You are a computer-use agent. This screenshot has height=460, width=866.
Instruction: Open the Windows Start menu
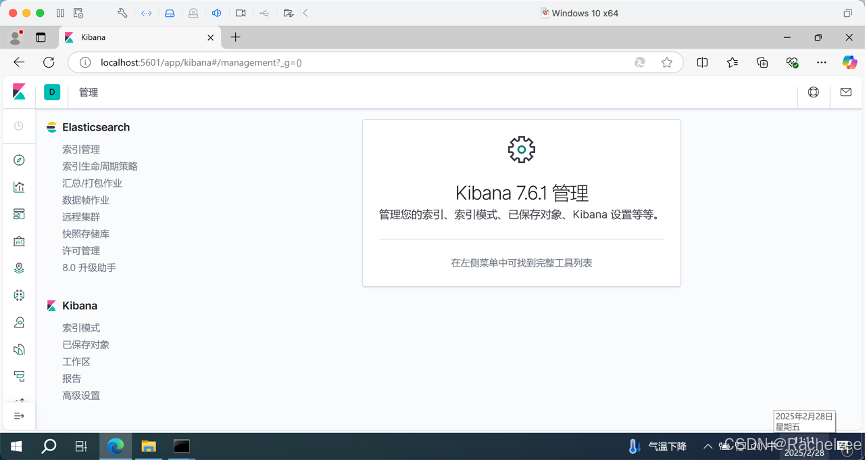click(16, 446)
